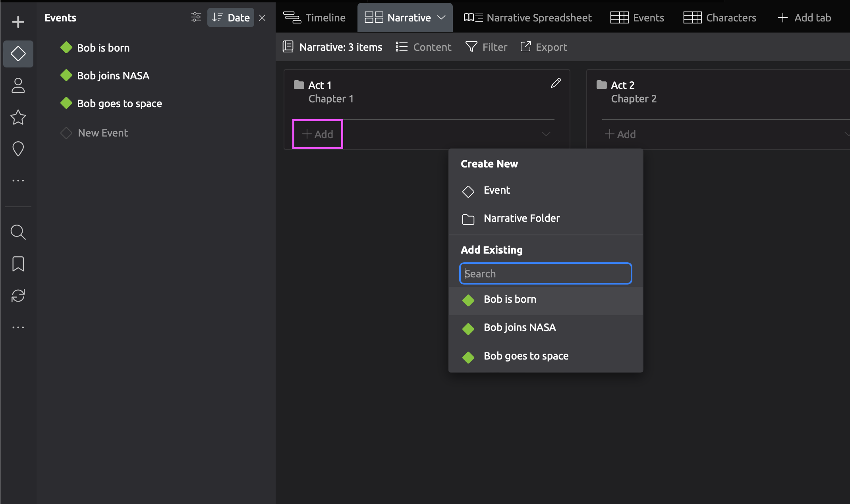The height and width of the screenshot is (504, 850).
Task: Open the search magnifier in sidebar
Action: 18,232
